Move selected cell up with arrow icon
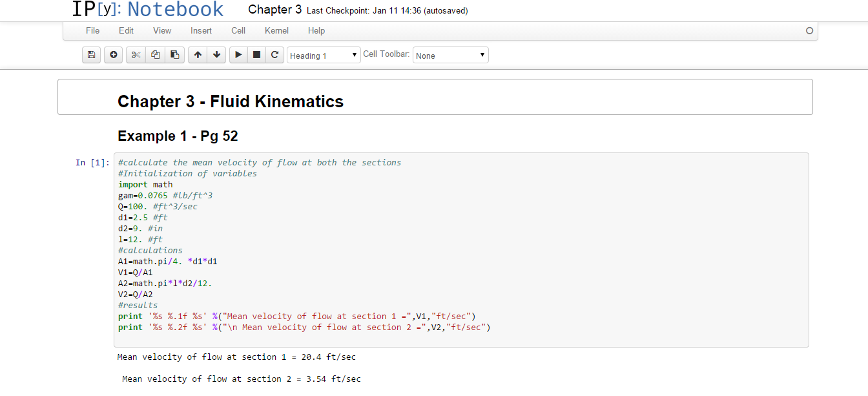868x396 pixels. tap(198, 55)
